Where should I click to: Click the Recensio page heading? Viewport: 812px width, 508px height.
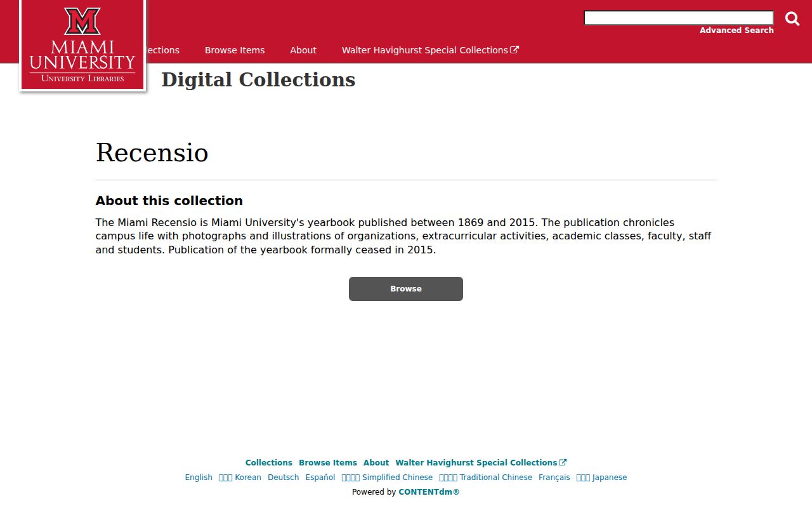[x=152, y=153]
